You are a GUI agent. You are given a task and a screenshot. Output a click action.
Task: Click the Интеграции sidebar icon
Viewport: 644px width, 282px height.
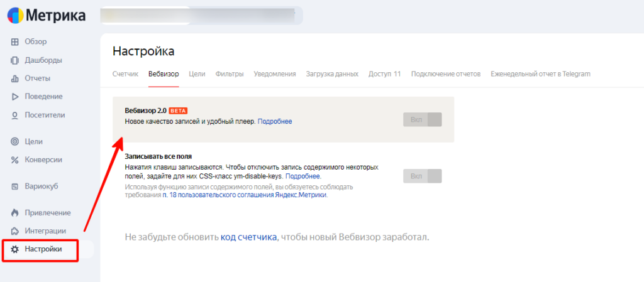click(15, 231)
